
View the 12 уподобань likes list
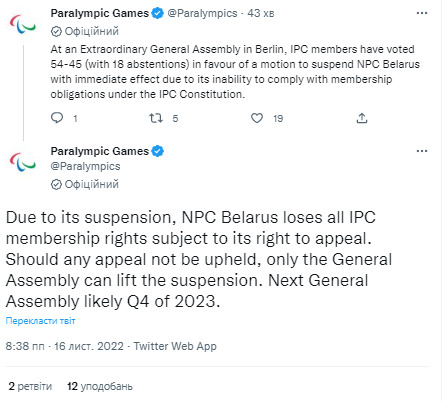pos(100,386)
